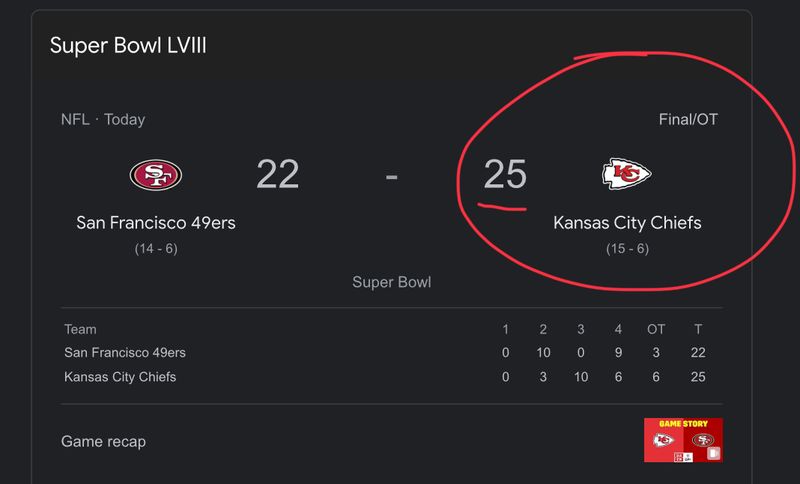Click the Chiefs score of 25
800x484 pixels.
pos(505,175)
